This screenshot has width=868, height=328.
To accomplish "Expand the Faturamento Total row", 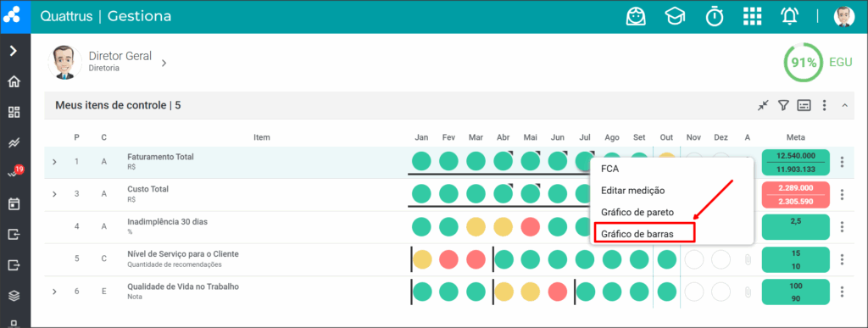I will [x=54, y=162].
